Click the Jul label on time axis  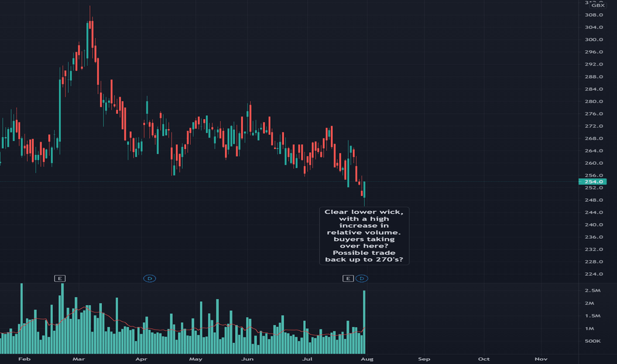[x=307, y=359]
